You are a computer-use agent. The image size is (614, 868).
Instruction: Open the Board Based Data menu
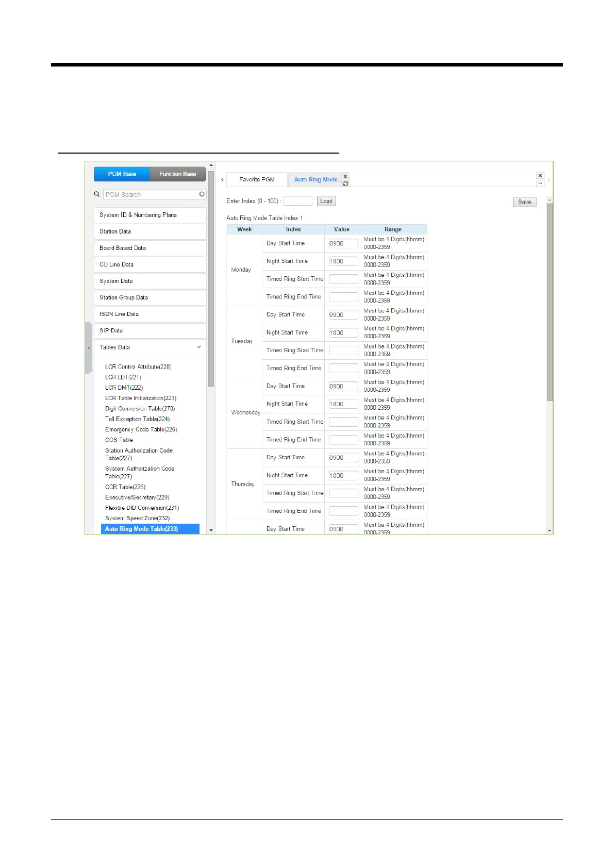coord(150,248)
